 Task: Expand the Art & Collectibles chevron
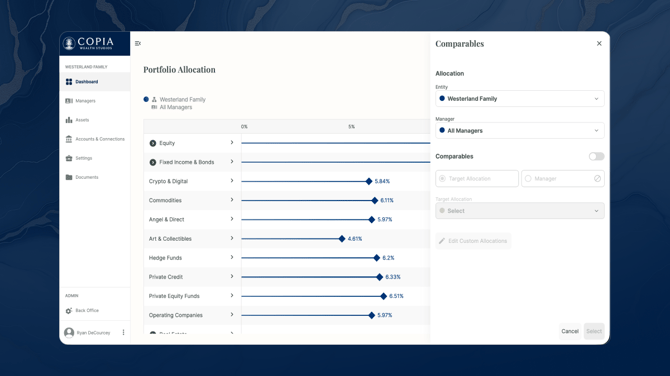(x=232, y=238)
